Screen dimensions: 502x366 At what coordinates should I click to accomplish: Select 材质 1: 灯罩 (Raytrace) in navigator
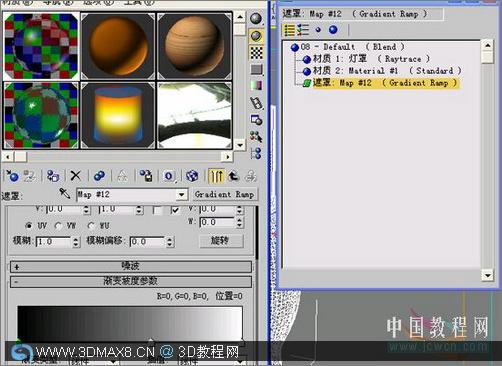(366, 59)
